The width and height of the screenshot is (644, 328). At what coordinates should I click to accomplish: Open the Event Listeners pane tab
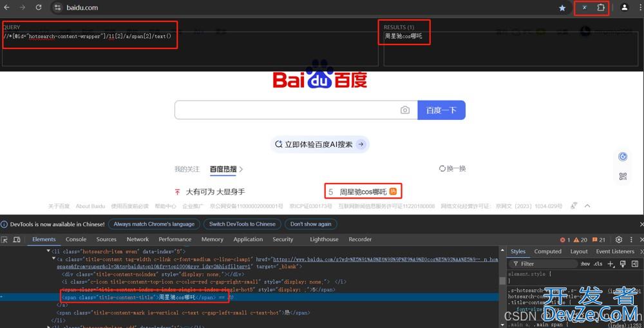click(615, 251)
